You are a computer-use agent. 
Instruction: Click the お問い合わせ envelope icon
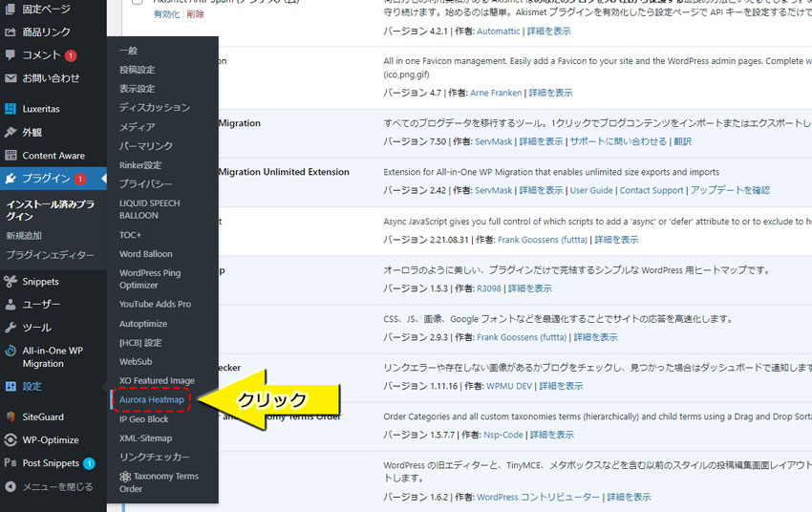[x=11, y=78]
